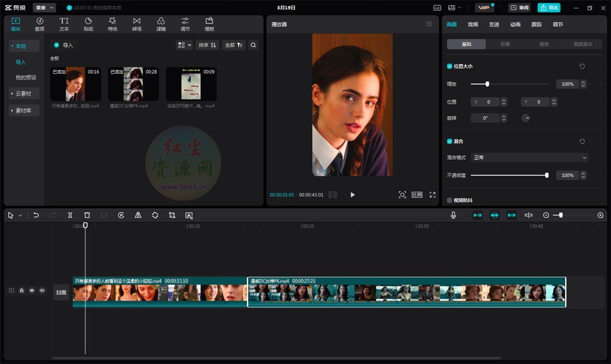This screenshot has height=364, width=611.
Task: Search media with the magnifier icon
Action: pos(253,45)
